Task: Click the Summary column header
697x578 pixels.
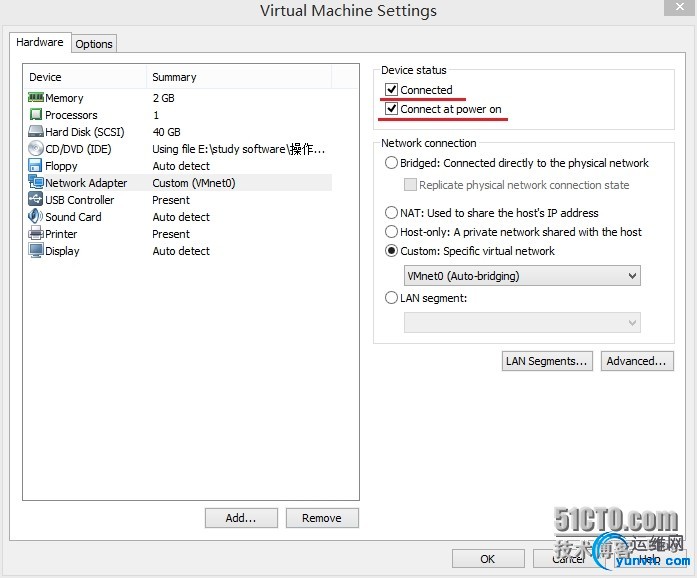Action: (239, 77)
